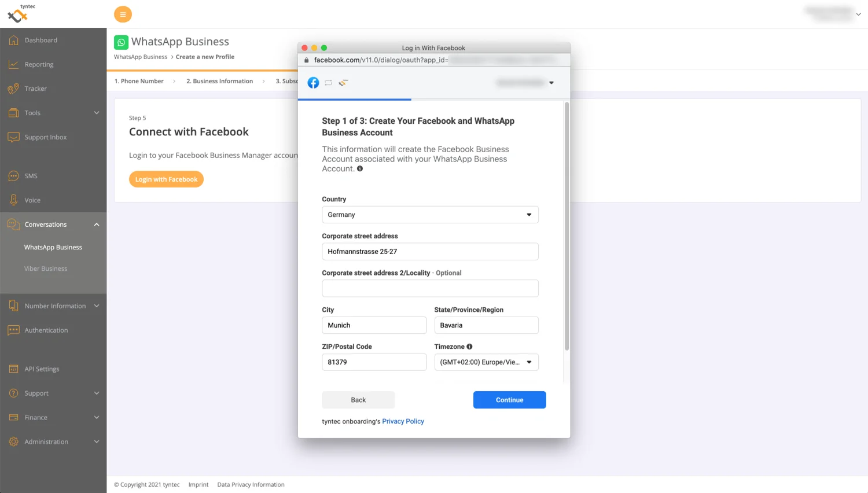This screenshot has height=493, width=868.
Task: Collapse the Conversations submenu chevron
Action: click(x=97, y=225)
